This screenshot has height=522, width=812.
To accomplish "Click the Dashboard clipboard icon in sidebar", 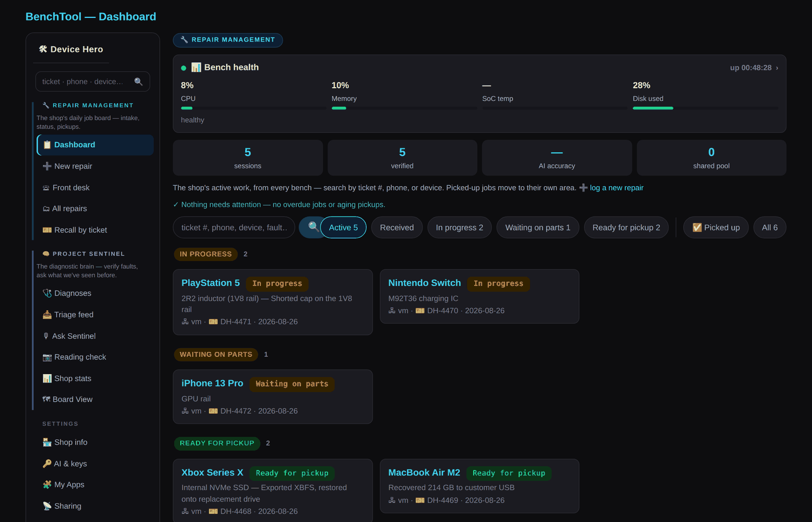I will tap(47, 145).
